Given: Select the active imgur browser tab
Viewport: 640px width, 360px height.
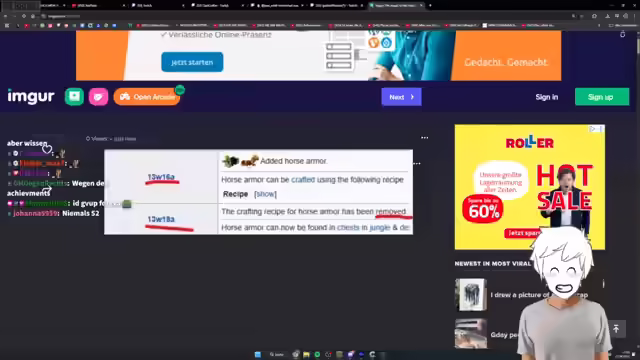Looking at the screenshot, I should tap(396, 6).
